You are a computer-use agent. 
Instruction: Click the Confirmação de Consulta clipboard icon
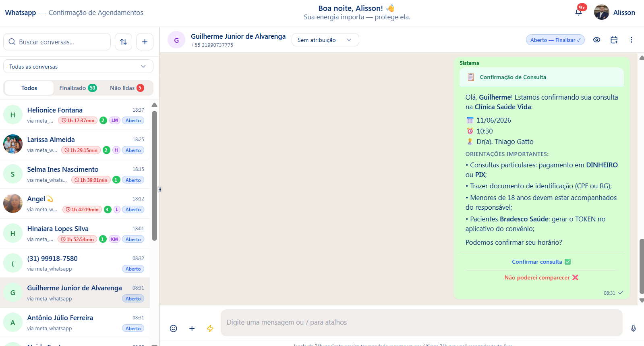[470, 77]
